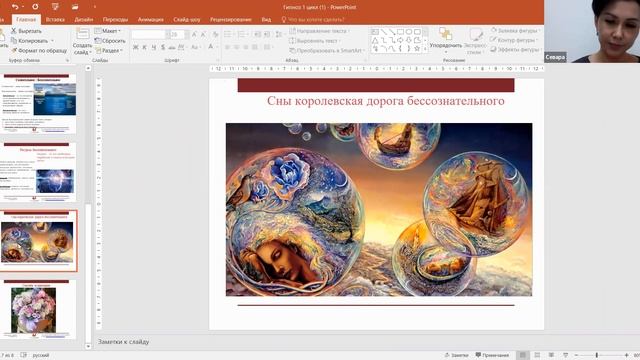
Task: Decrease font size with the smaller A icon
Action: pyautogui.click(x=203, y=35)
